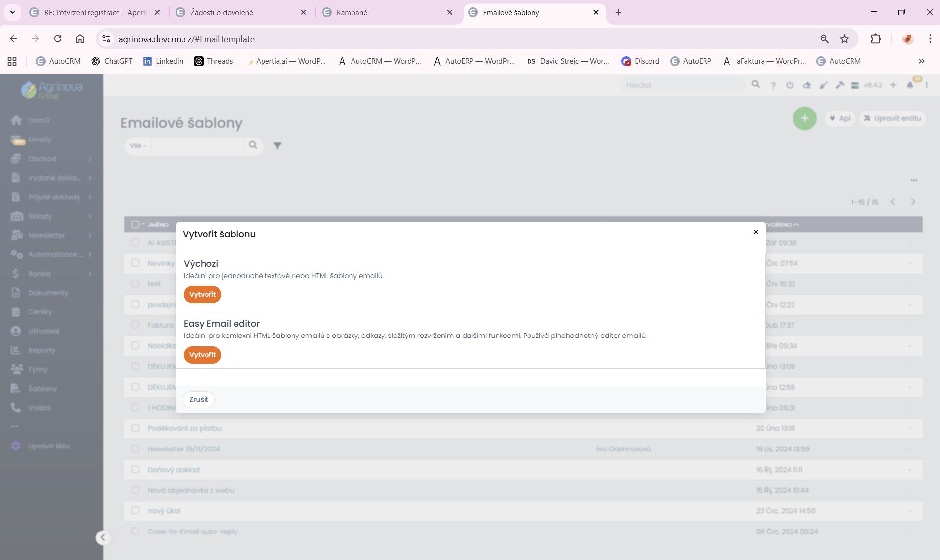Tick checkbox for Poděkování za platbu
Screen dimensions: 940x560
135,428
